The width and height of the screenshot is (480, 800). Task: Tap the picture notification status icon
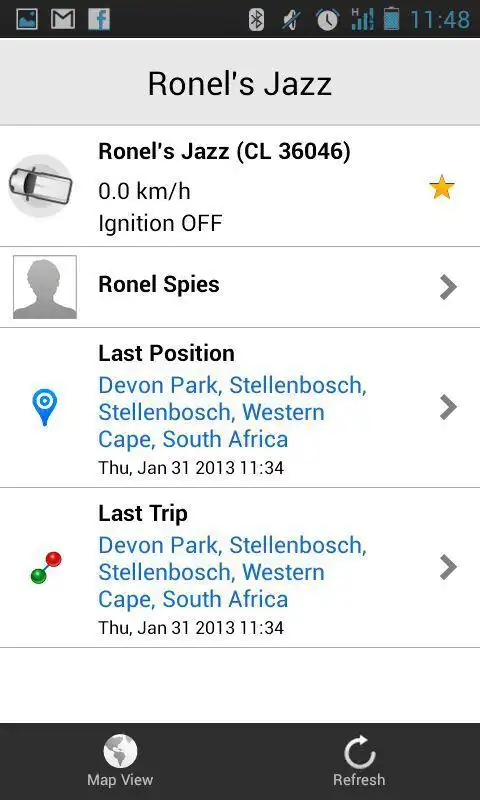(27, 19)
